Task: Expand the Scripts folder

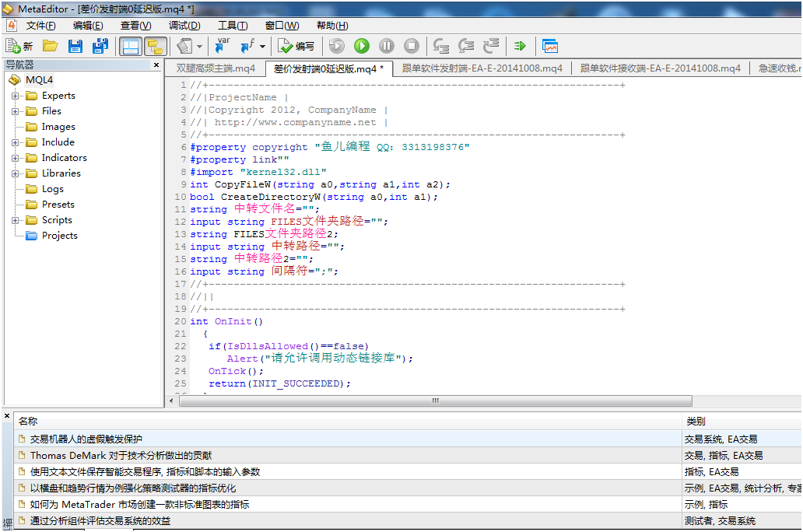Action: pos(15,220)
